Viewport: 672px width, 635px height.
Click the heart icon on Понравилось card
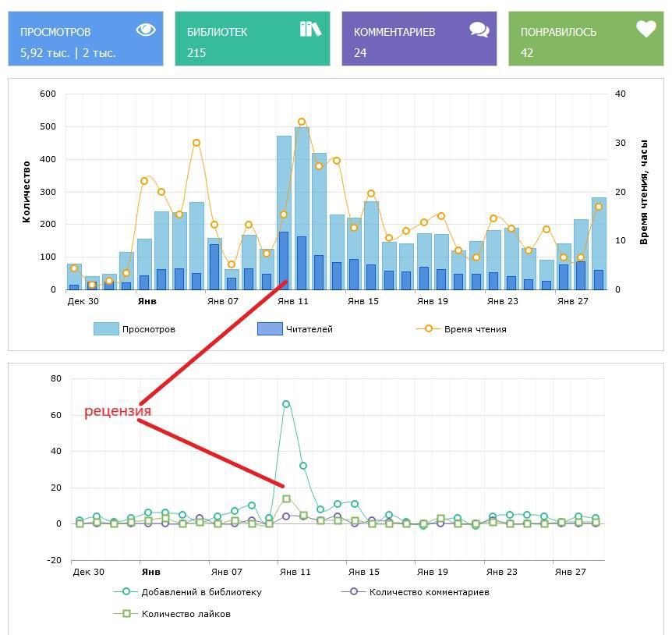tap(645, 29)
